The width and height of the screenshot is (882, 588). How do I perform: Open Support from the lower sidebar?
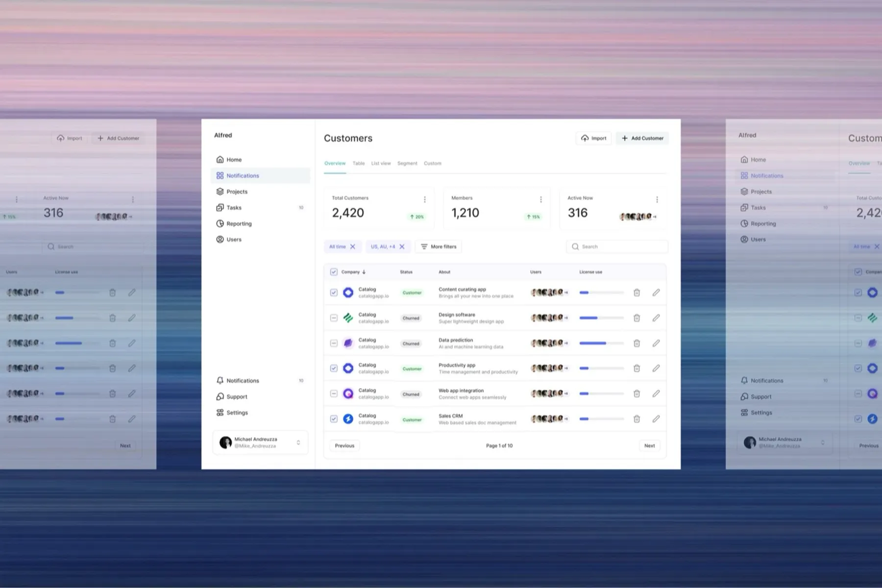pyautogui.click(x=236, y=396)
